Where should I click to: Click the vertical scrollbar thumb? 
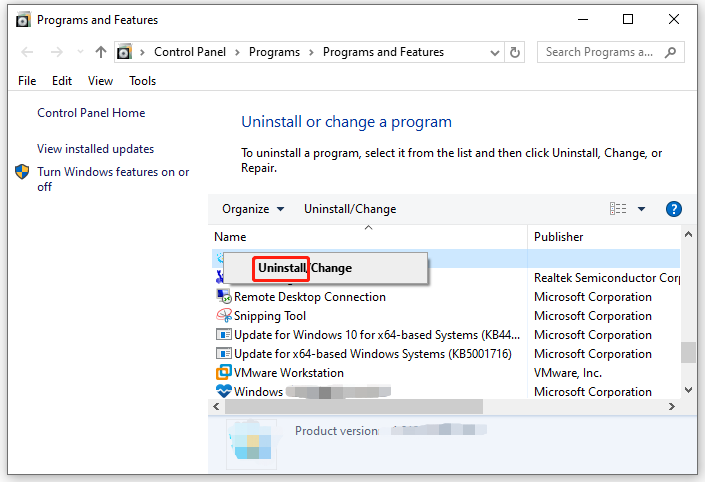(x=688, y=353)
